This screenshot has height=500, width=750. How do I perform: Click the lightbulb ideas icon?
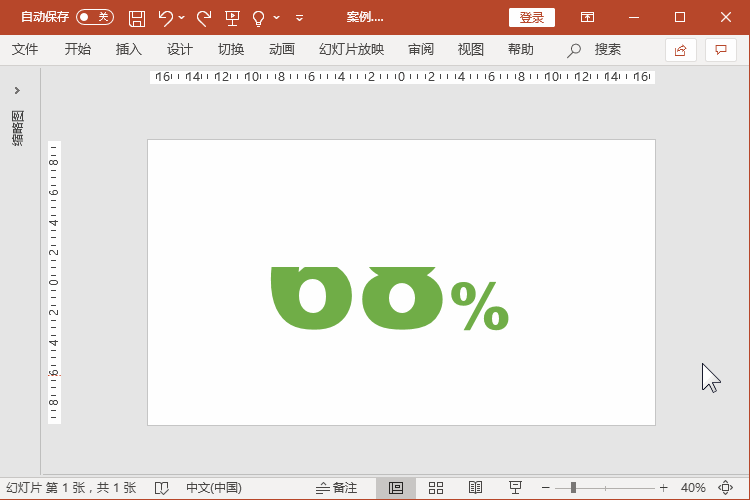point(258,18)
